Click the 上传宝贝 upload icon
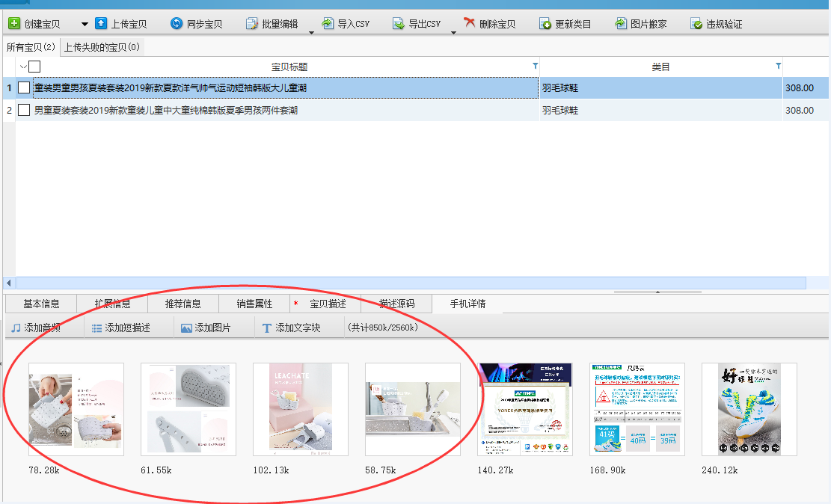This screenshot has width=831, height=504. [x=101, y=24]
